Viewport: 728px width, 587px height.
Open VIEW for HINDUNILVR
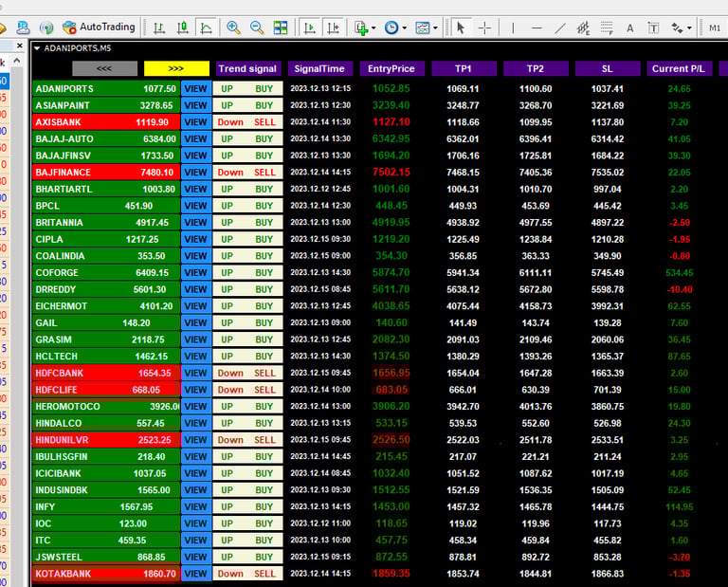tap(196, 440)
